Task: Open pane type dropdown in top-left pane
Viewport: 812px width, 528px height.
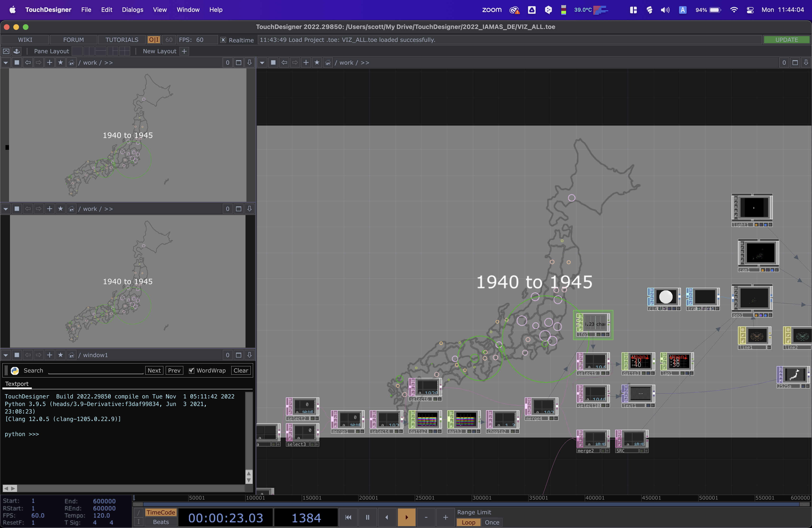Action: 5,62
